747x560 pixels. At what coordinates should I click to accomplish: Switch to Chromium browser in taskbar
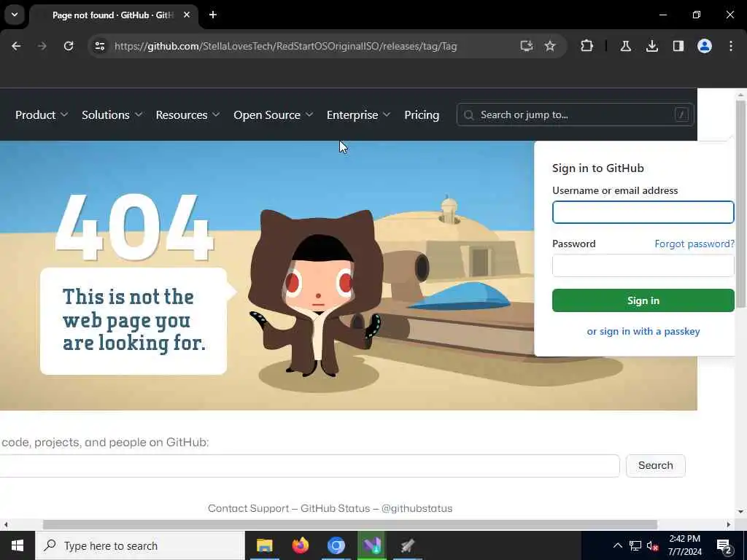click(336, 545)
